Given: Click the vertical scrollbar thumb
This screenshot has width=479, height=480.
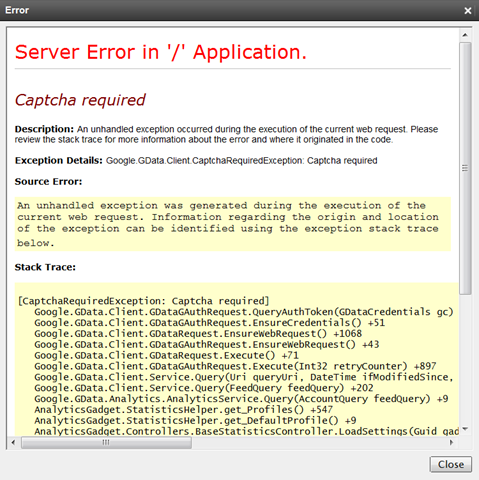Looking at the screenshot, I should (465, 168).
